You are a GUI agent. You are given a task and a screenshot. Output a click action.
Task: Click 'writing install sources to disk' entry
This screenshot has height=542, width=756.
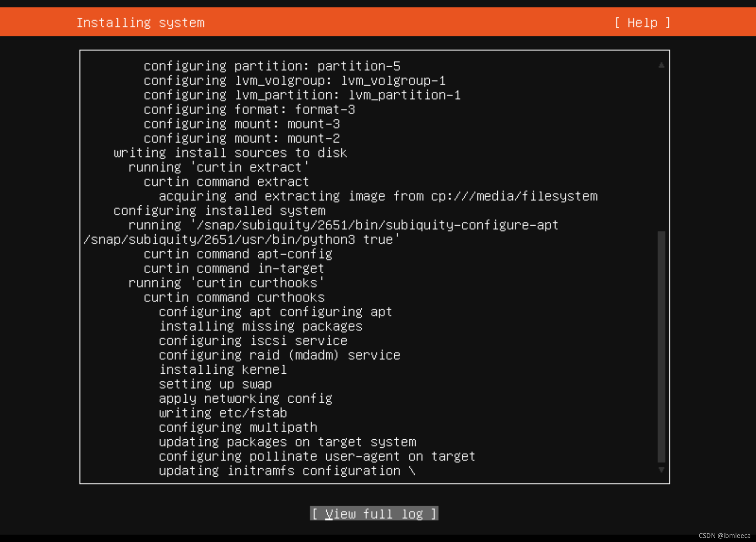(x=230, y=153)
